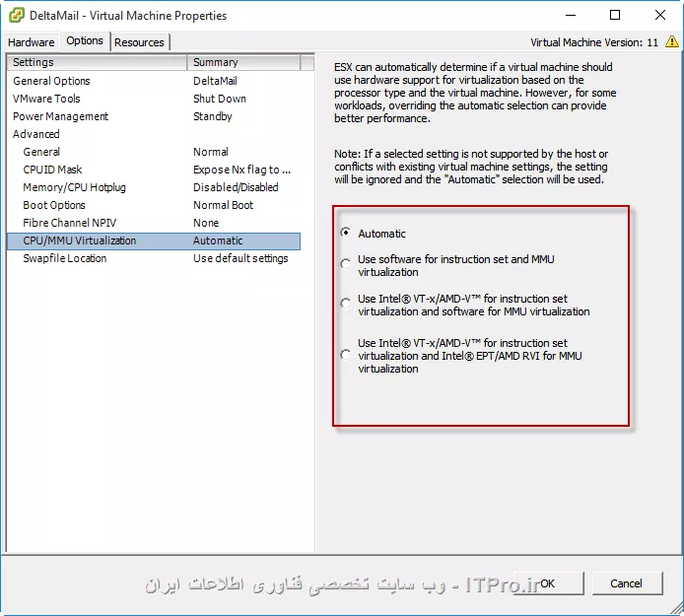Click 'Virtual Machine Version: 11' label
Image resolution: width=684 pixels, height=616 pixels.
[x=594, y=42]
